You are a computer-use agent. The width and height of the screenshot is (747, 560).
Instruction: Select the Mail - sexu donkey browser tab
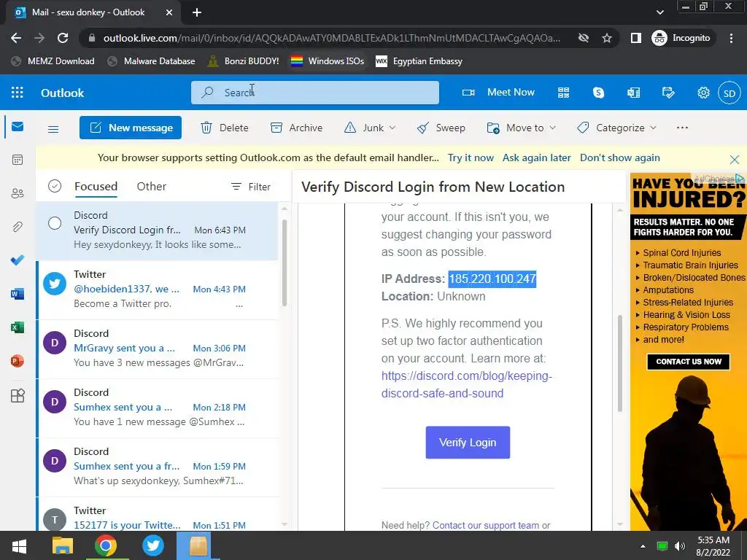point(93,12)
